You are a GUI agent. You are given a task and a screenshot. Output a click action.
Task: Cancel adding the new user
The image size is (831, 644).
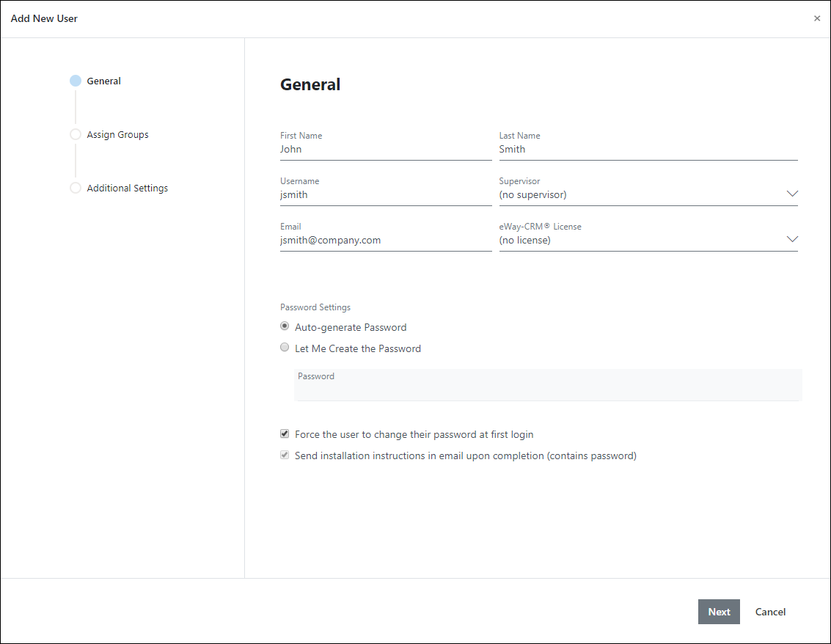pos(770,612)
